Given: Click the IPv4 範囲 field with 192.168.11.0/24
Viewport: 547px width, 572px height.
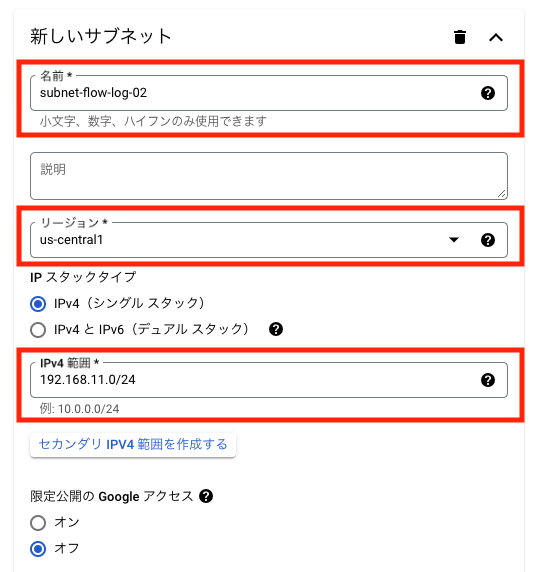Looking at the screenshot, I should pyautogui.click(x=269, y=380).
